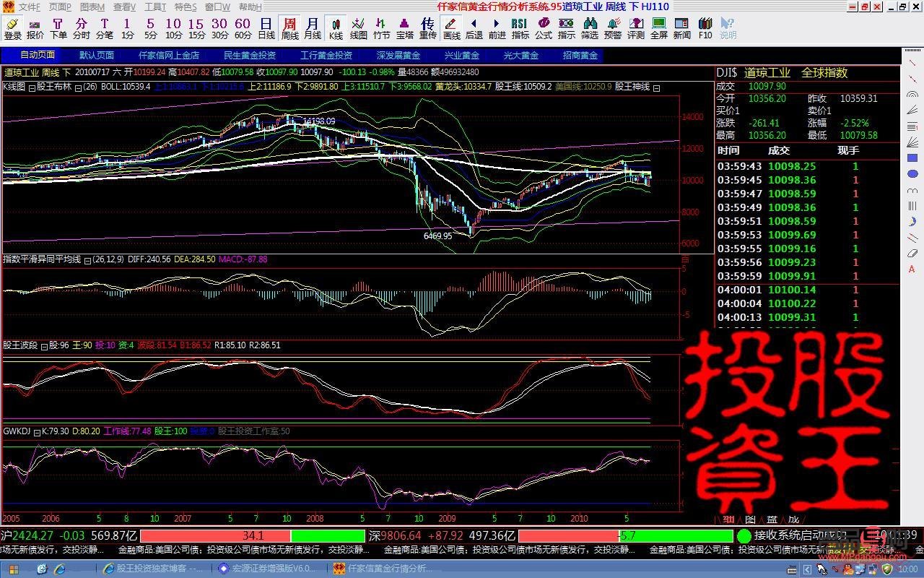The image size is (924, 578).
Task: Open the 公式 formula editor
Action: 544,29
